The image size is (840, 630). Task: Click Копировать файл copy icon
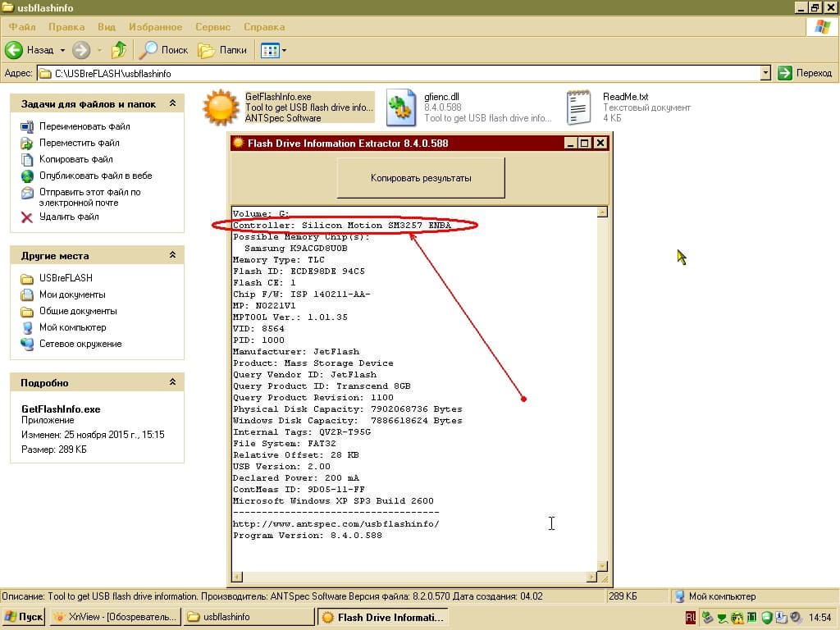coord(27,160)
